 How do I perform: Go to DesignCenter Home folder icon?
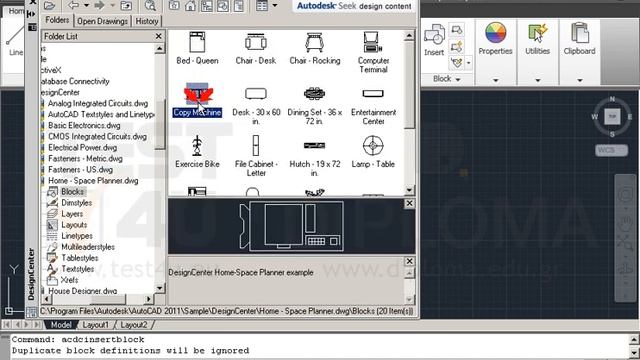[x=190, y=6]
